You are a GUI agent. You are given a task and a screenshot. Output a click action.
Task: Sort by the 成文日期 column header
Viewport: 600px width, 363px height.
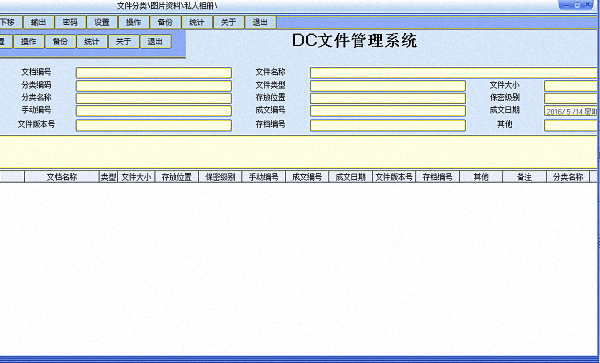pyautogui.click(x=351, y=177)
